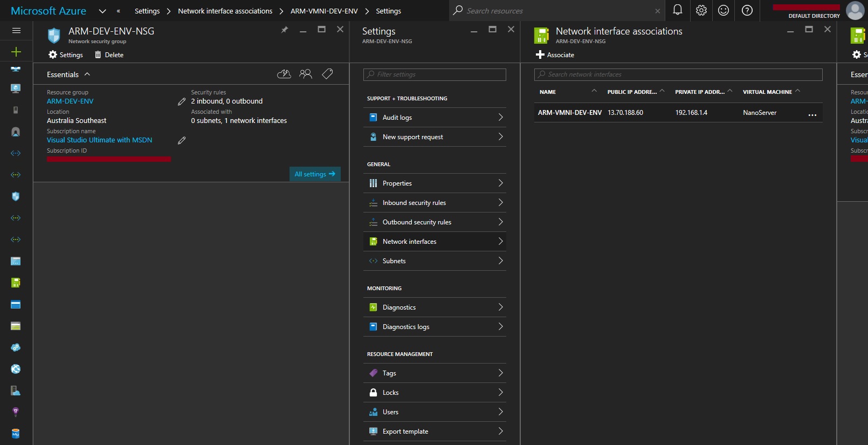This screenshot has height=445, width=868.
Task: Collapse breadcrumbs with the double-chevron icon
Action: 118,11
